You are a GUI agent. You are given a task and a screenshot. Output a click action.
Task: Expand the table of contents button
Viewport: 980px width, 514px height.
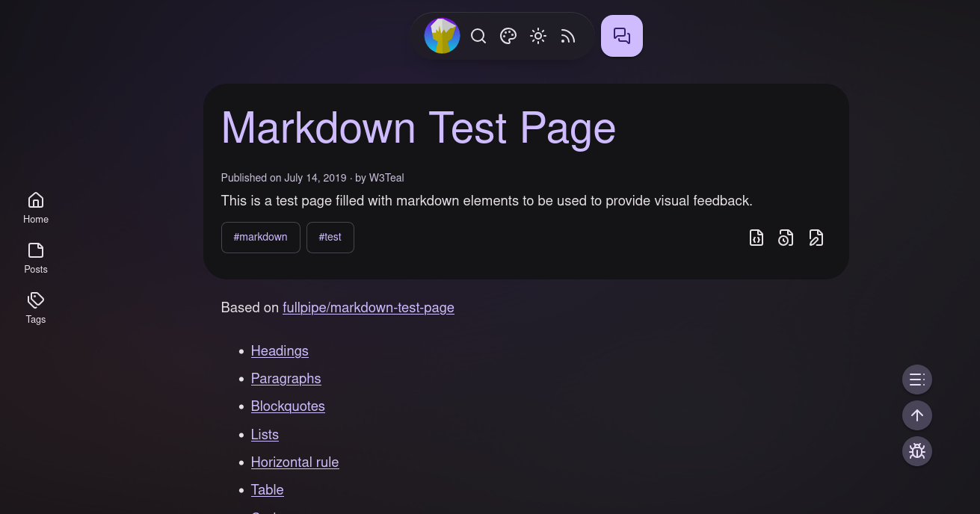pyautogui.click(x=917, y=380)
